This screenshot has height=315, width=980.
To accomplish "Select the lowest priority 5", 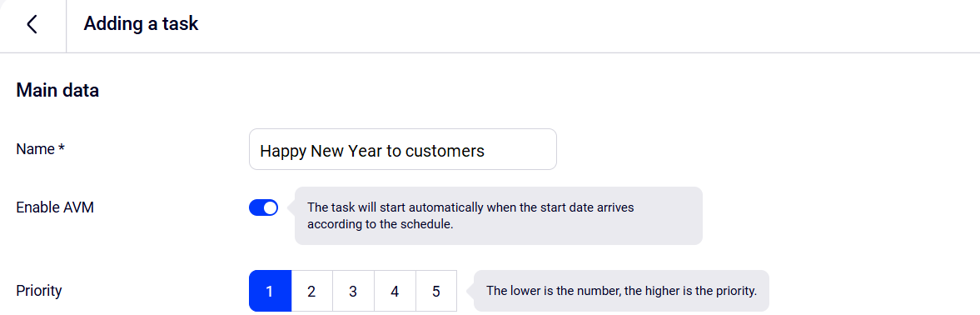I will pyautogui.click(x=436, y=291).
